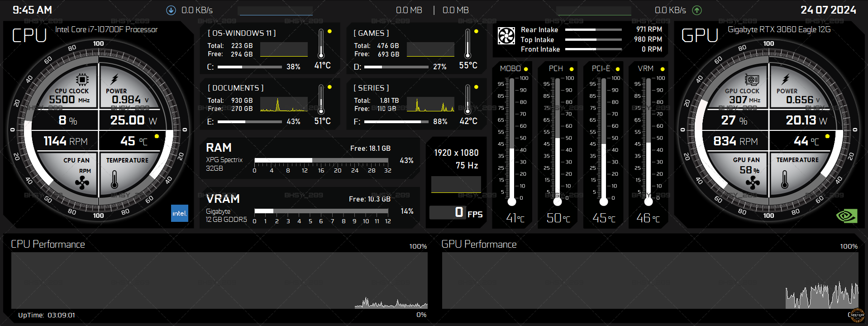Screen dimensions: 868x326
Task: Click the yellow status dot next to MOBO
Action: 526,69
